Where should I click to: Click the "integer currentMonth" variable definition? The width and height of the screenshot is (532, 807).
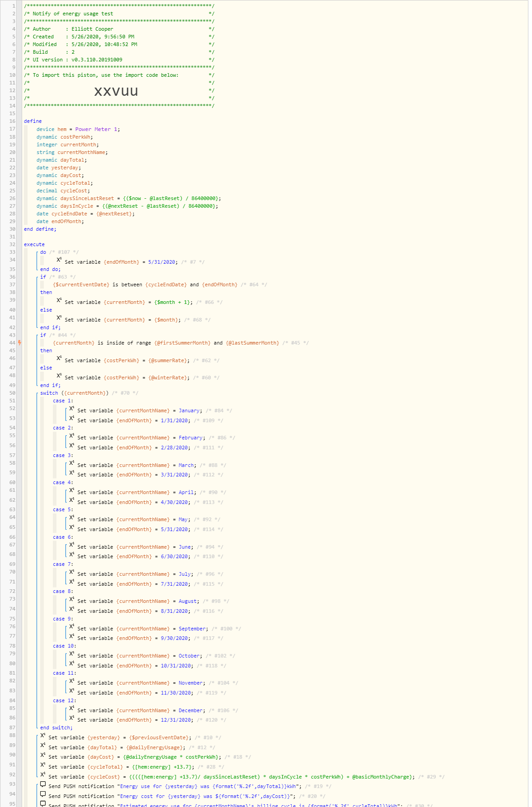(68, 145)
